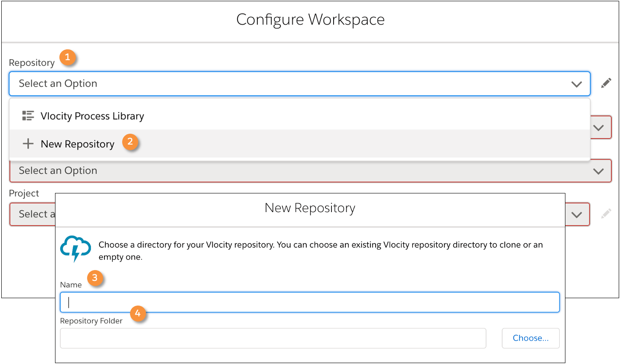Click the Repository Folder input field

(x=273, y=338)
